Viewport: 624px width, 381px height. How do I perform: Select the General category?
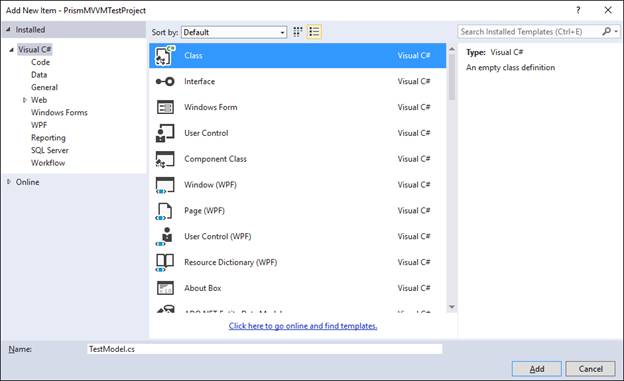44,87
